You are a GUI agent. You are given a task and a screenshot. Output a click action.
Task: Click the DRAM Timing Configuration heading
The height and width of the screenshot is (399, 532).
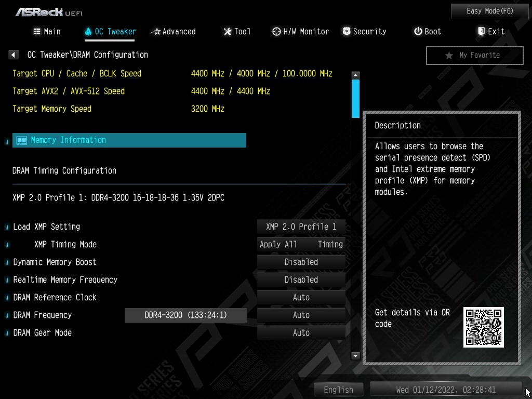64,170
